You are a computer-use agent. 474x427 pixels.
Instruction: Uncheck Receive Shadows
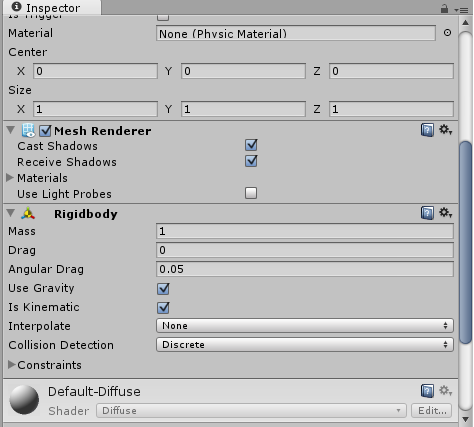coord(251,161)
